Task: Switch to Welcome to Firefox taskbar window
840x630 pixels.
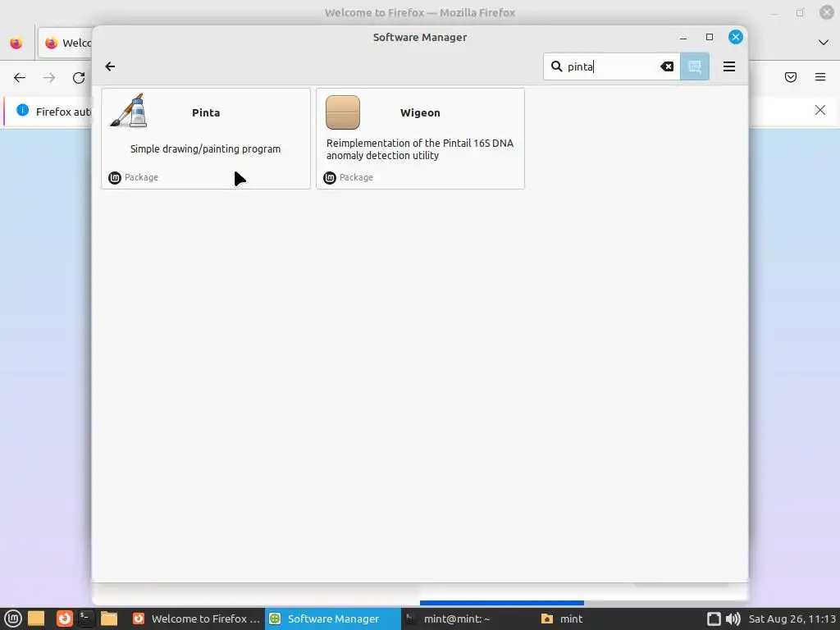Action: point(196,619)
